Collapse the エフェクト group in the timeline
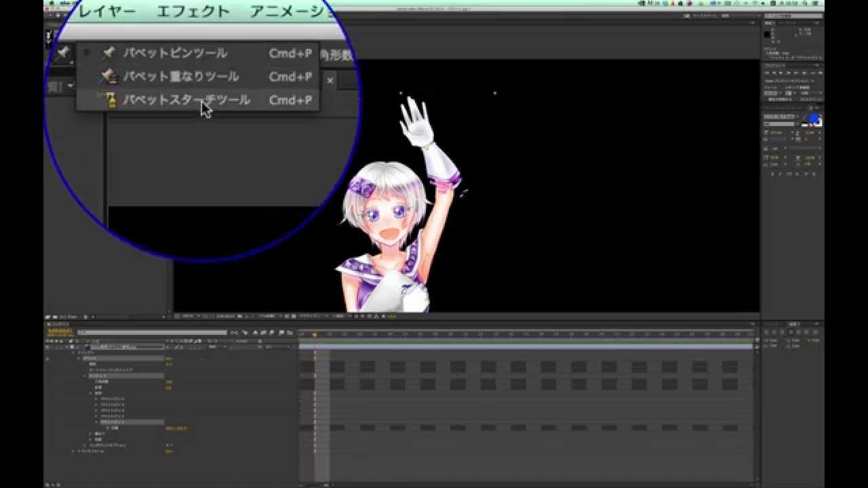The image size is (868, 488). pos(73,352)
